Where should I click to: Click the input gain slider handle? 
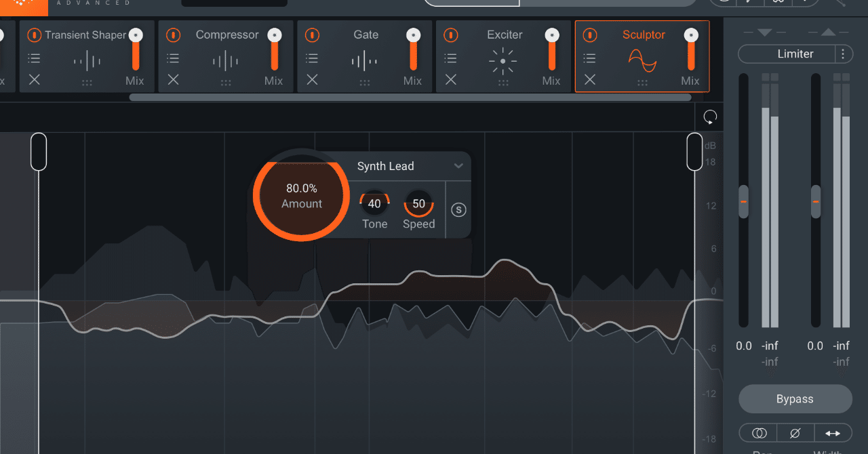click(743, 201)
